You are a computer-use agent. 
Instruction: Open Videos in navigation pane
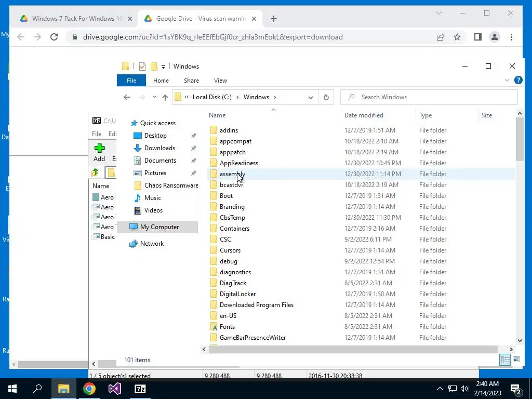click(x=153, y=210)
